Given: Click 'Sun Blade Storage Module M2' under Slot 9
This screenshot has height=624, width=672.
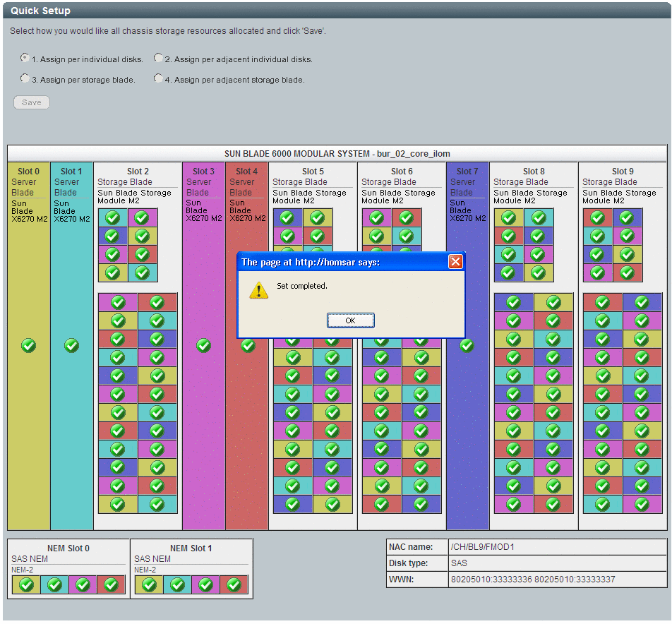Looking at the screenshot, I should 619,197.
